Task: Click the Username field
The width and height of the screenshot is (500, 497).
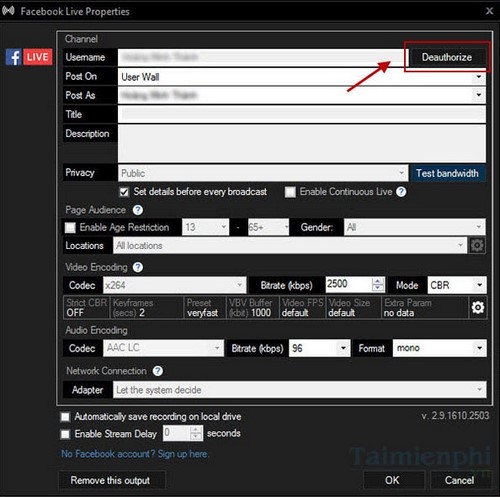Action: click(262, 57)
